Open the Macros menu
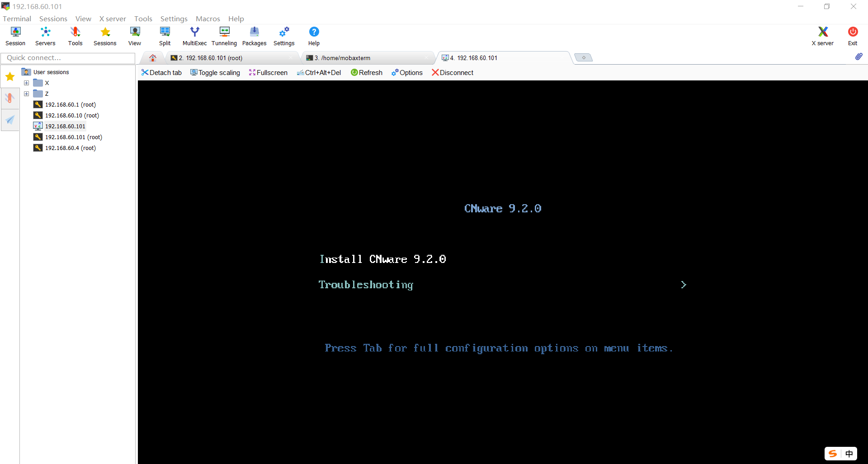 tap(208, 19)
